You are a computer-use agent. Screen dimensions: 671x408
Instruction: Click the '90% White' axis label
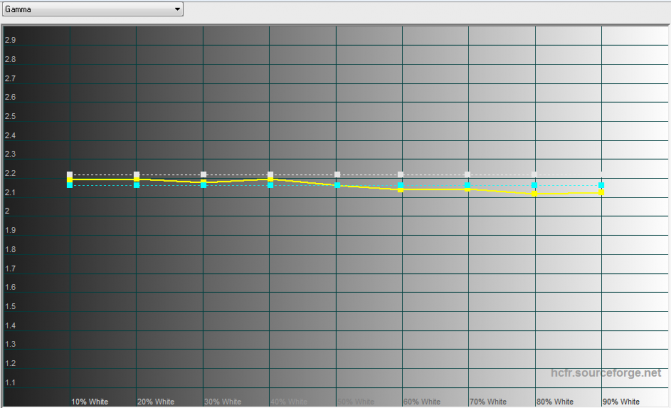[621, 402]
